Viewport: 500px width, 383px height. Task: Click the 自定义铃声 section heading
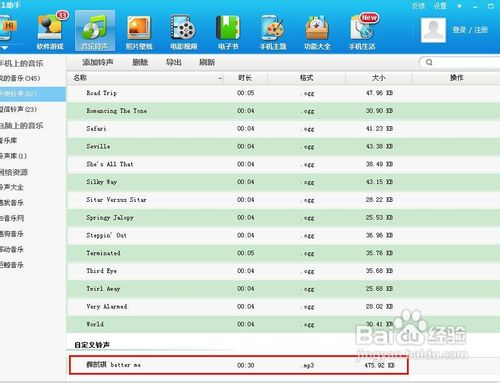click(92, 345)
